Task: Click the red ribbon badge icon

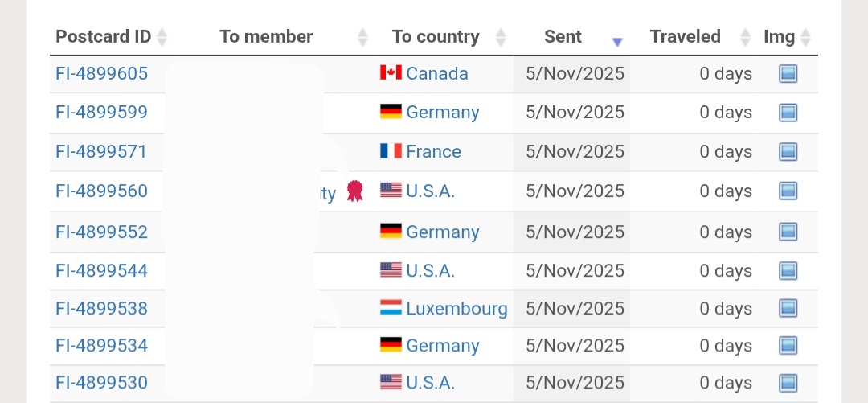Action: (354, 191)
